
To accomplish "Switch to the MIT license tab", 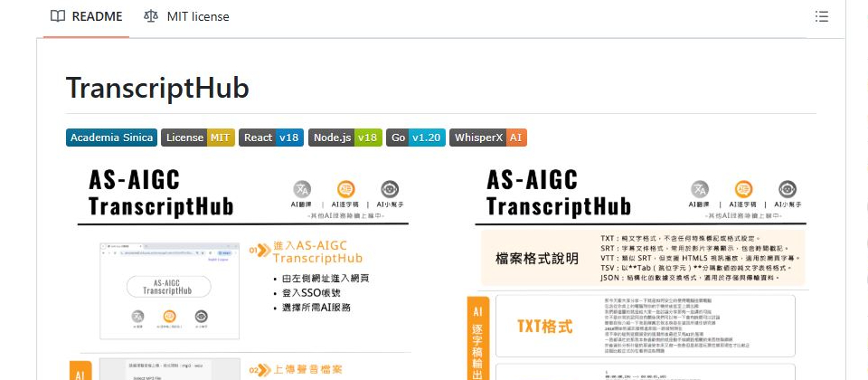I will click(186, 16).
